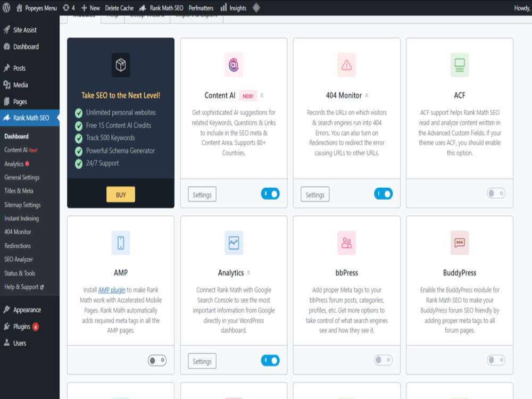Click the yellow BUY button

pyautogui.click(x=121, y=194)
